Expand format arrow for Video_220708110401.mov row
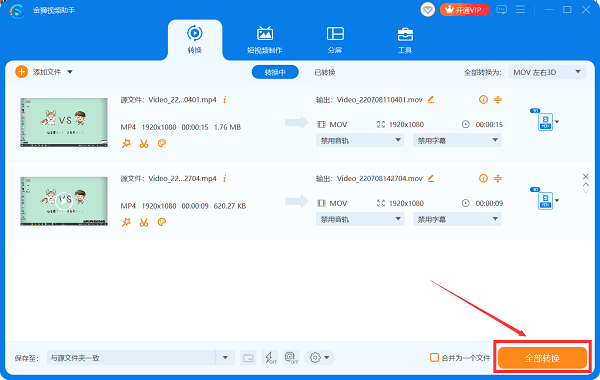The image size is (600, 380). click(557, 122)
